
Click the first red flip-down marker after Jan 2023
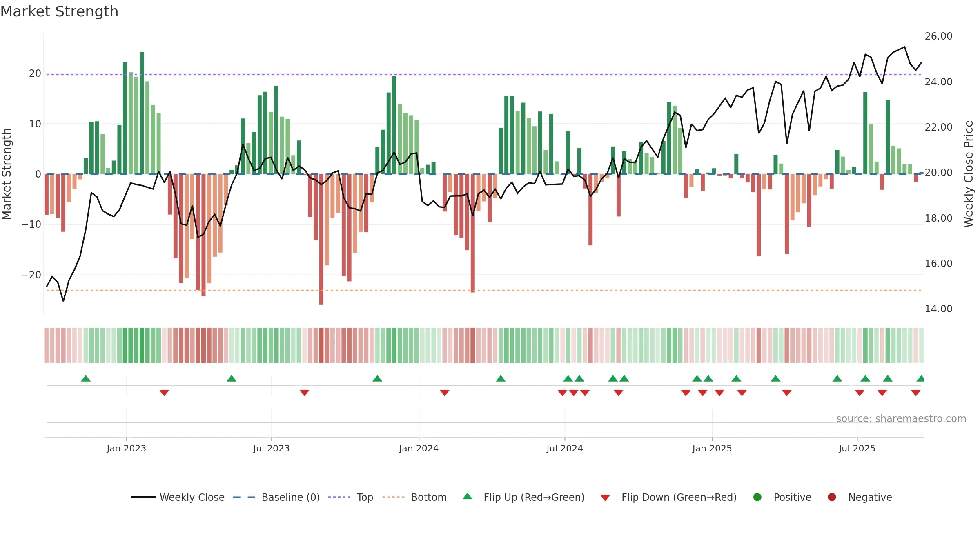click(164, 393)
